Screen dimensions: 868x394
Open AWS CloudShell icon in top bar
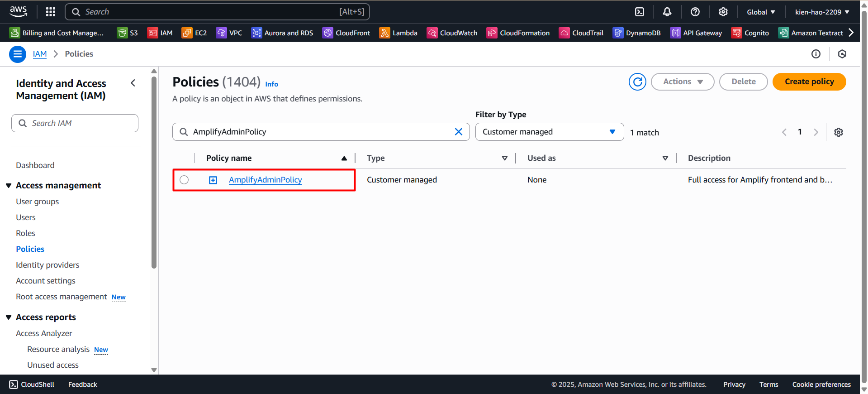[640, 12]
